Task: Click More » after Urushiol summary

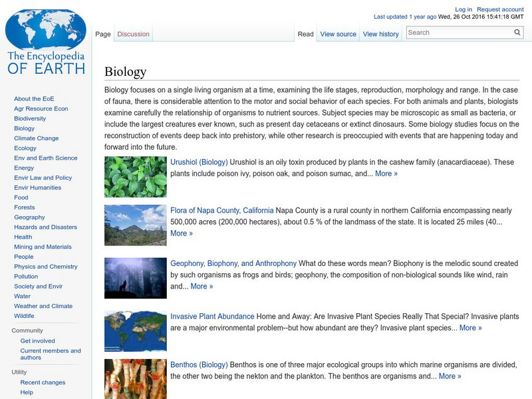Action: pyautogui.click(x=386, y=174)
